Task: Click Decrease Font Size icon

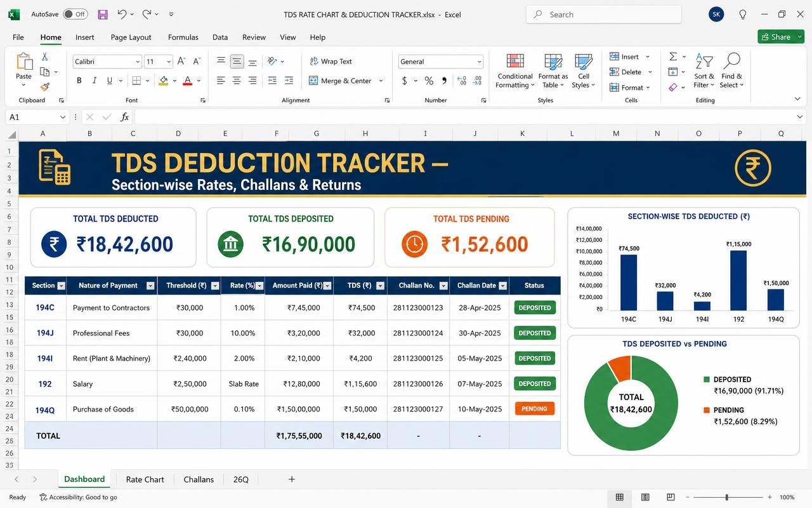Action: 197,61
